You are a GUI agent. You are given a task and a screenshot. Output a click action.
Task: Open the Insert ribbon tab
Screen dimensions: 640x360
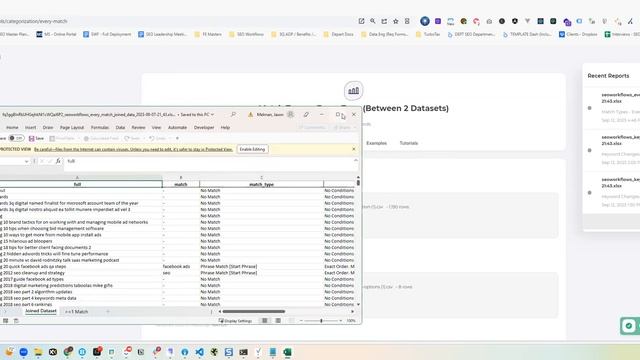tap(31, 127)
